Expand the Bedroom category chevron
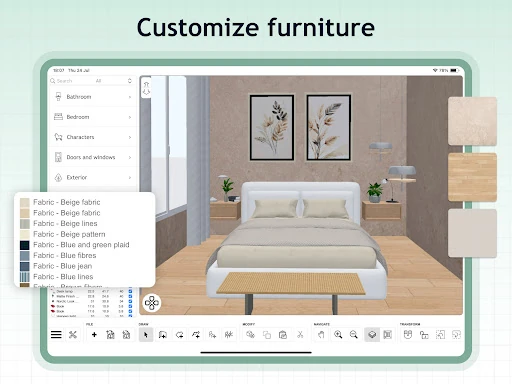This screenshot has height=384, width=512. point(130,117)
